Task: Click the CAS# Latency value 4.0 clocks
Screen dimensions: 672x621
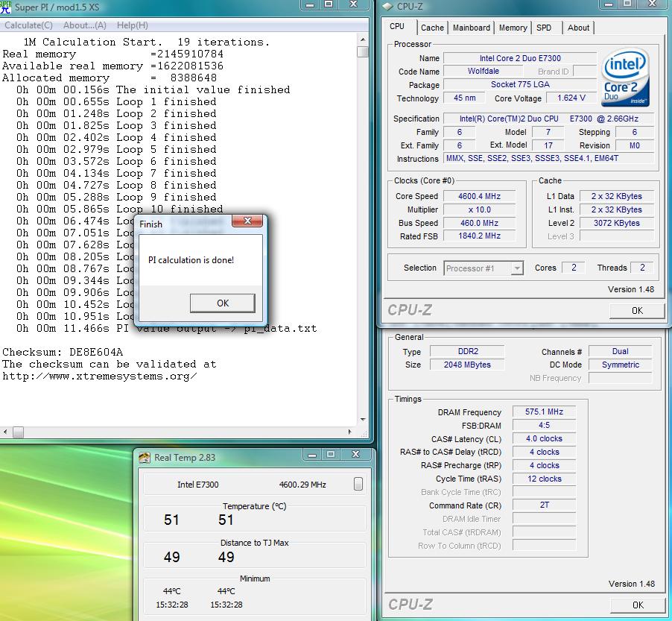Action: (544, 439)
